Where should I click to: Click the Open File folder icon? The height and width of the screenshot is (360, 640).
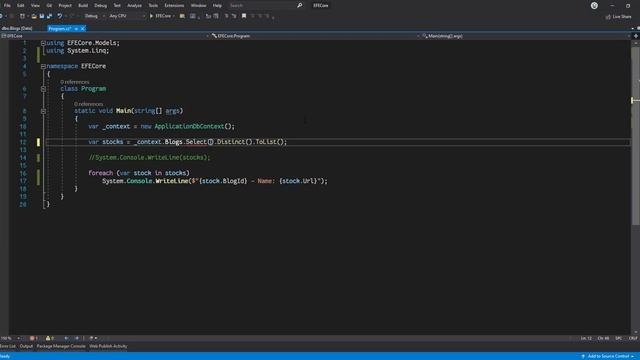coord(34,16)
